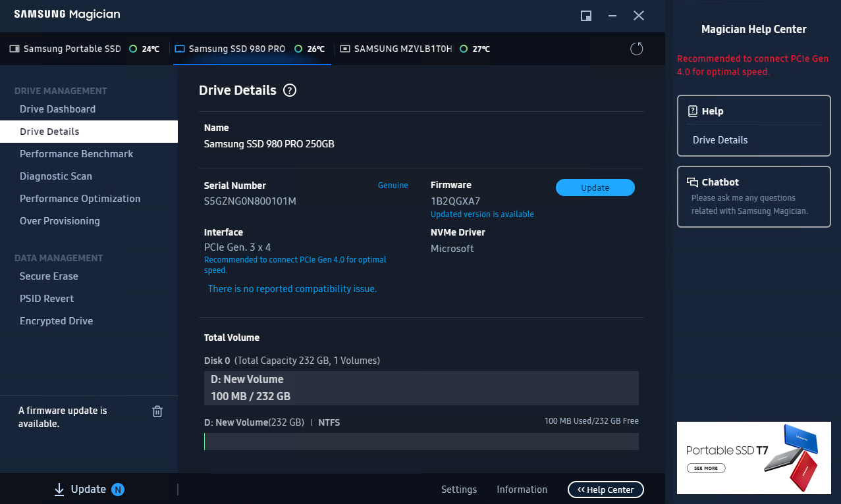This screenshot has width=841, height=504.
Task: Click Updated version is available link
Action: pos(482,214)
